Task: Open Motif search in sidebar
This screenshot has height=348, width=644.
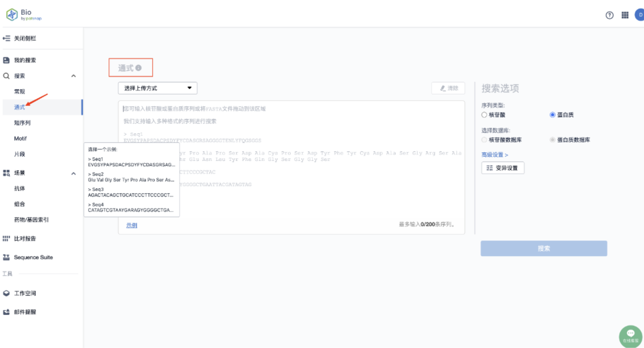Action: pyautogui.click(x=20, y=138)
